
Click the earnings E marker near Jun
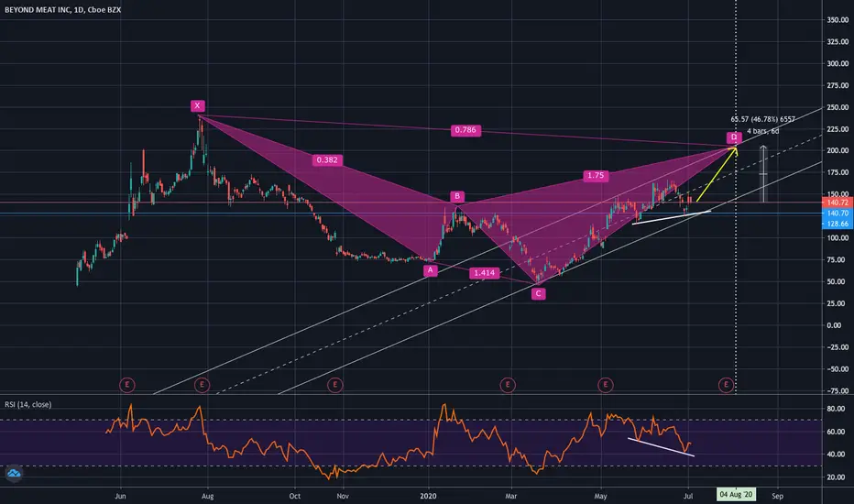pos(126,385)
